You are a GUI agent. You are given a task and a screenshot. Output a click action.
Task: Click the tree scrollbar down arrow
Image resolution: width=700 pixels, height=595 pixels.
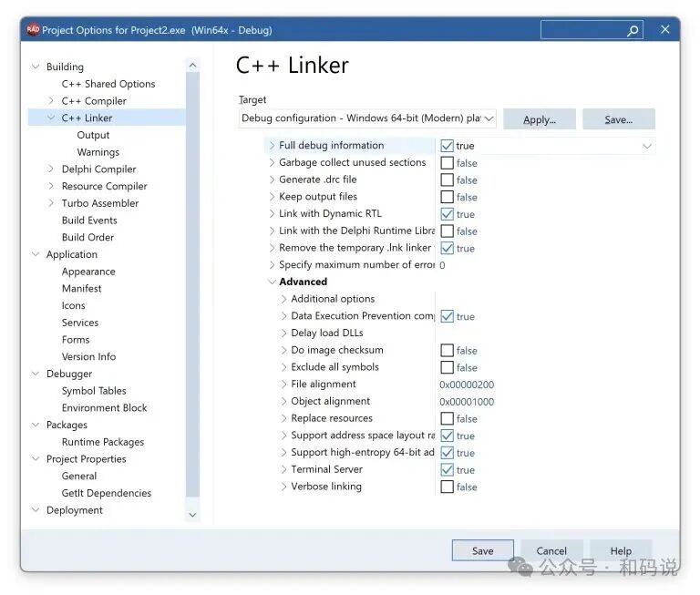pos(192,515)
